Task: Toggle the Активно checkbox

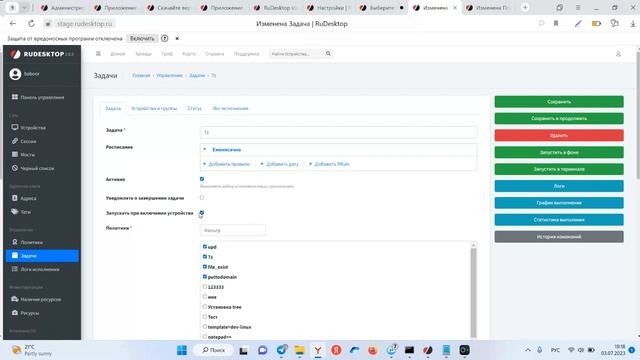Action: pyautogui.click(x=202, y=179)
